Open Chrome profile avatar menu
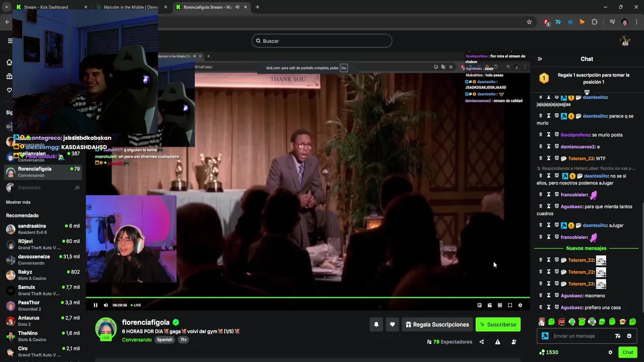 pyautogui.click(x=624, y=22)
